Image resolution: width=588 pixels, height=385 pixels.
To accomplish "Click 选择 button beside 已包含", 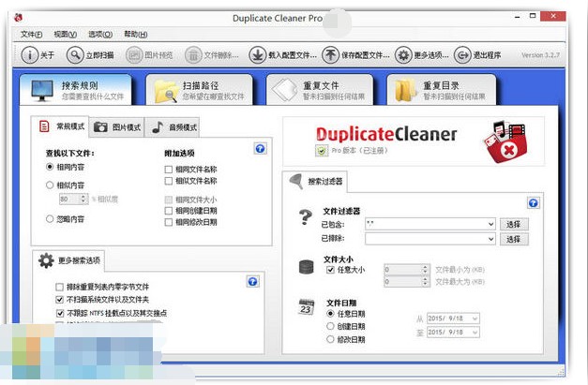I will click(514, 224).
